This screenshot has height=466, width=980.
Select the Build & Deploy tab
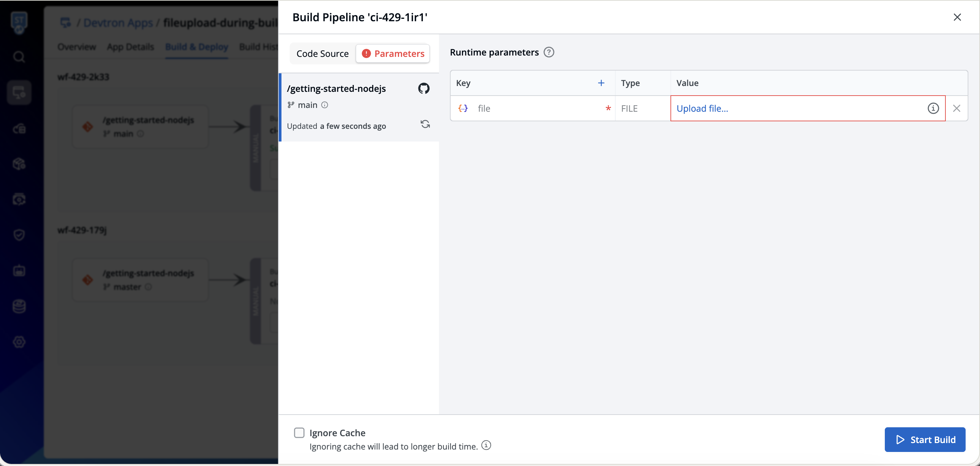(197, 47)
